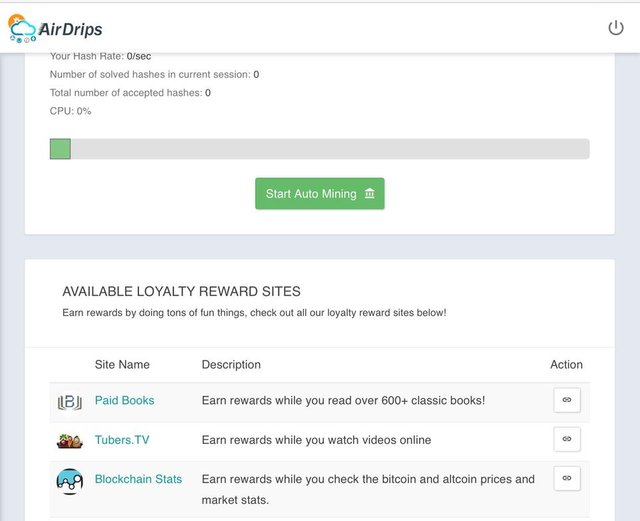This screenshot has height=521, width=640.
Task: Click the link action button for Tubers.TV
Action: (x=567, y=439)
